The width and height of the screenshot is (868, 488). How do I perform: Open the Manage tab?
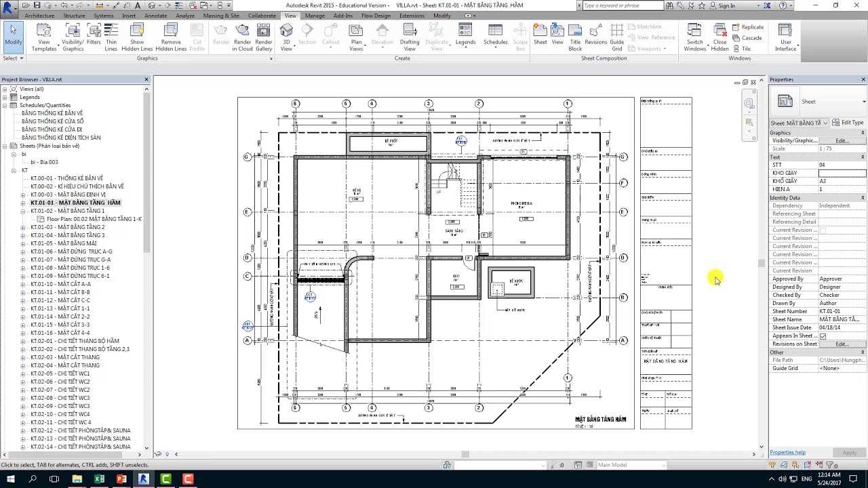tap(315, 16)
